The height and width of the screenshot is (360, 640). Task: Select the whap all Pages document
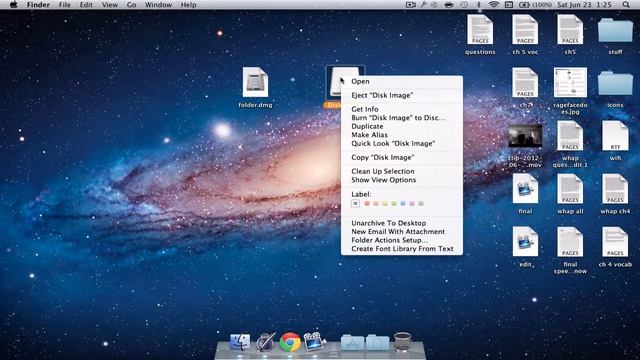point(570,189)
